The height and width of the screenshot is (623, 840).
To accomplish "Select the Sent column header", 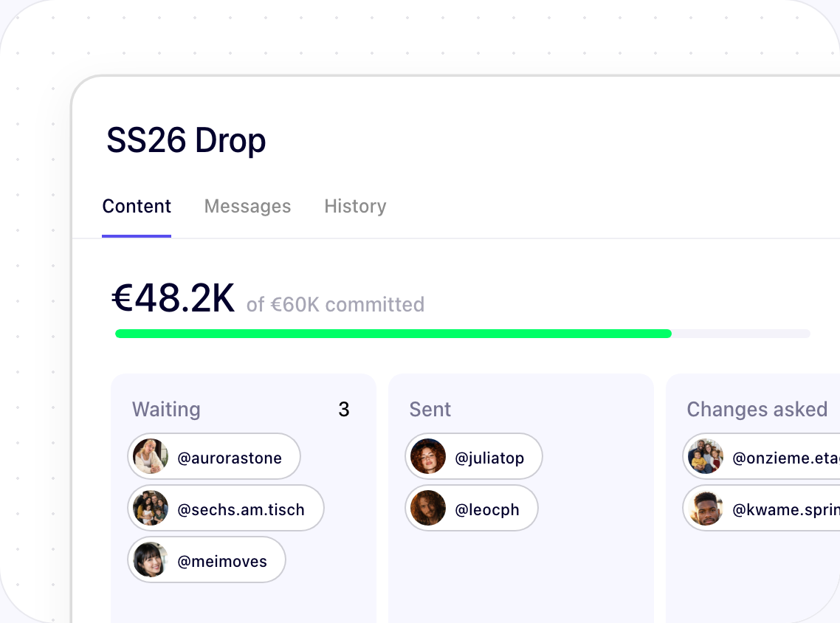I will [430, 409].
